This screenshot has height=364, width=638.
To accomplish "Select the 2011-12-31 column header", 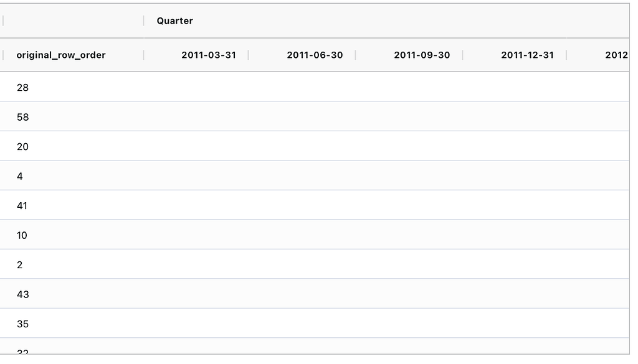I will pyautogui.click(x=527, y=55).
